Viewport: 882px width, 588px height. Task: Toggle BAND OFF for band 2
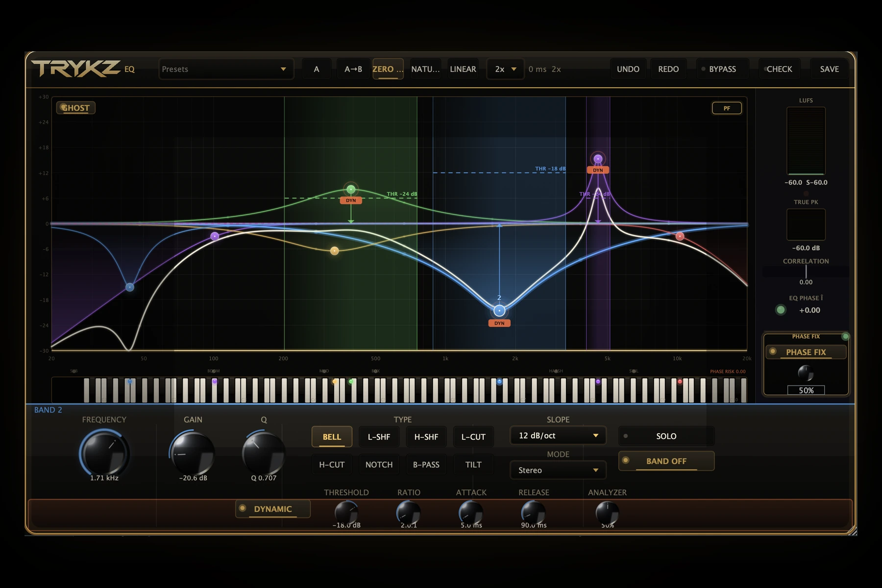click(666, 461)
